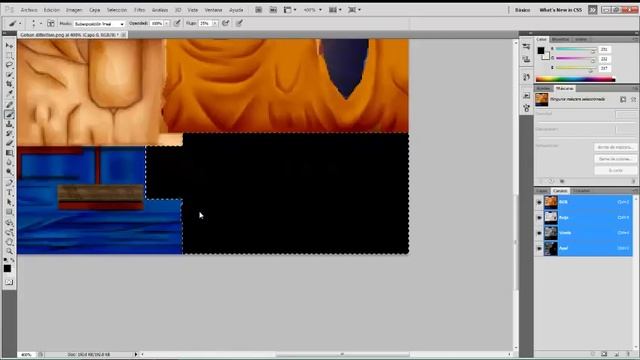Screen dimensions: 640x360
Task: Click the color spectrum ramp bar
Action: pos(576,79)
